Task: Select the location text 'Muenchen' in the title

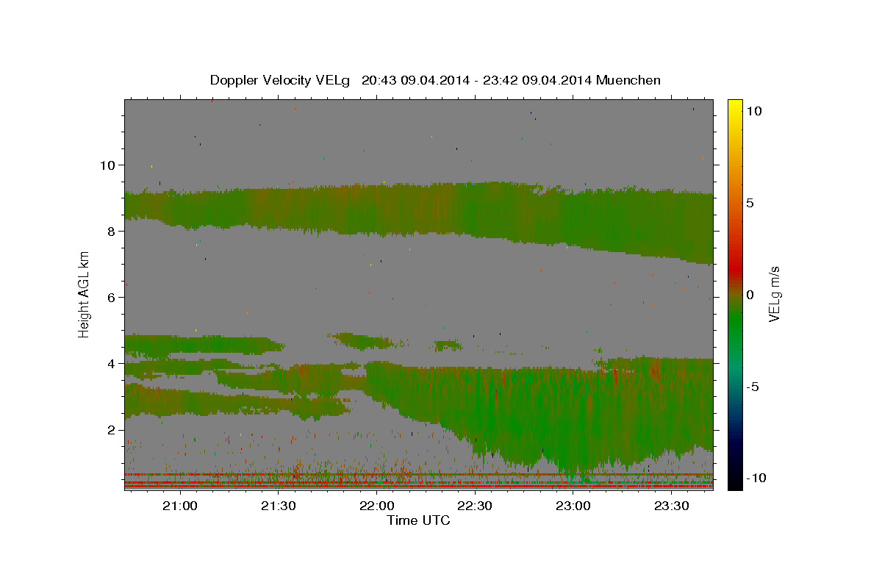Action: pyautogui.click(x=628, y=80)
